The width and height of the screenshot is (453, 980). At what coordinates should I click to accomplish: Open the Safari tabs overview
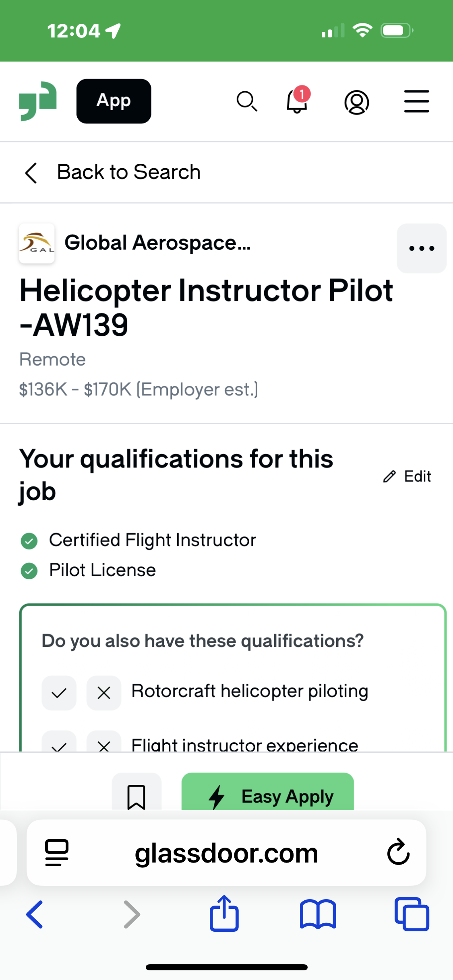pos(412,914)
